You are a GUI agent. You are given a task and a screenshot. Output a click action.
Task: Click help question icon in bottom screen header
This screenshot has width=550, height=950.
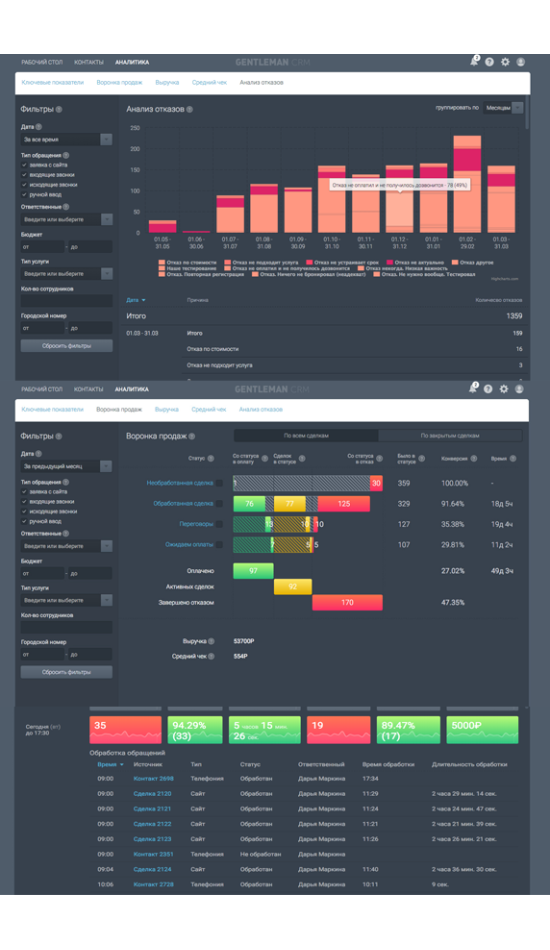click(488, 389)
